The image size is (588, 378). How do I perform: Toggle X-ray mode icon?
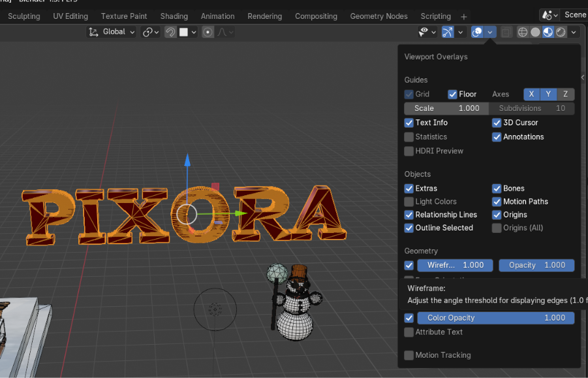506,32
